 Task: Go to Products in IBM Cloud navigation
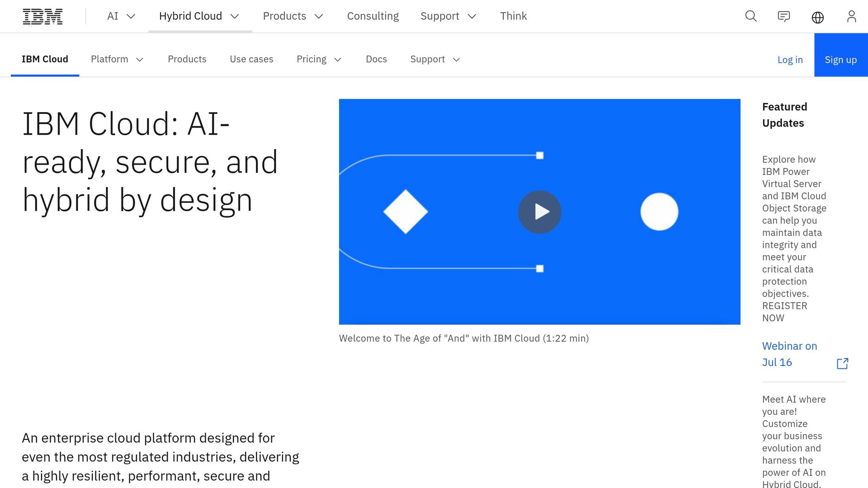187,59
